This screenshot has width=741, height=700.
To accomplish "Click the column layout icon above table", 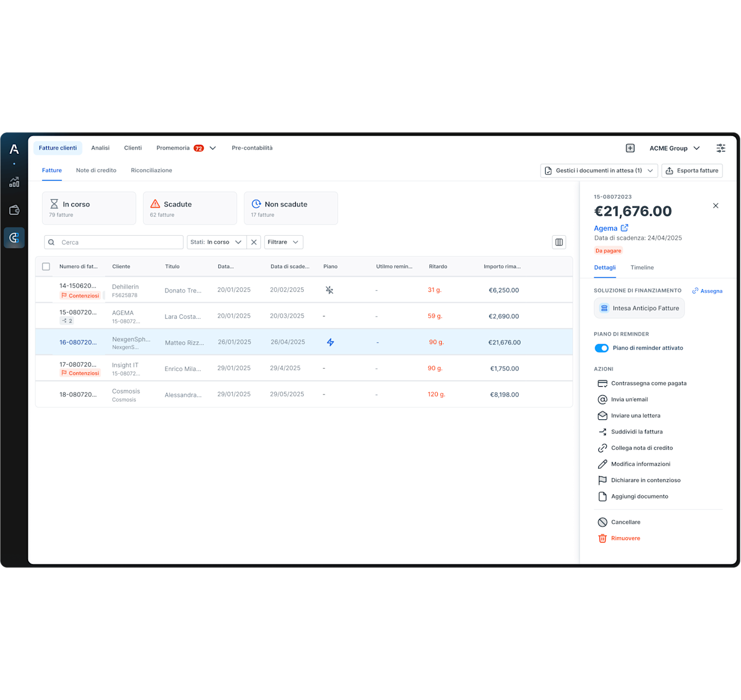I will pos(559,242).
